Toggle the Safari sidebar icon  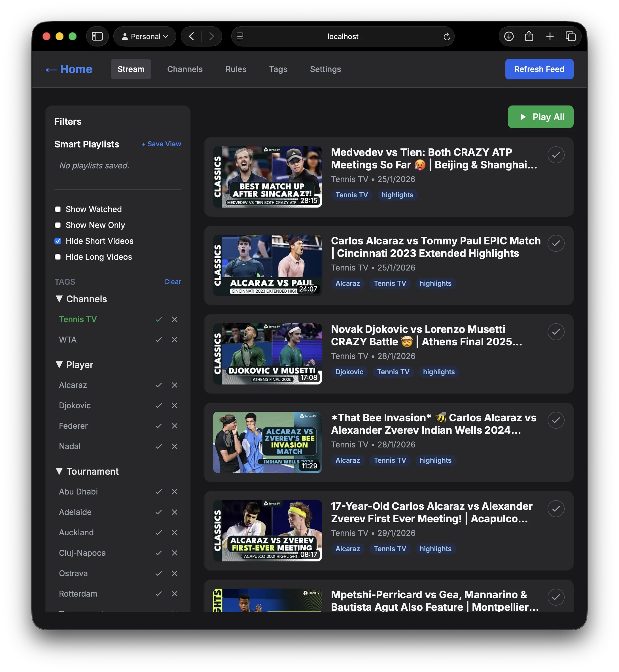click(97, 36)
